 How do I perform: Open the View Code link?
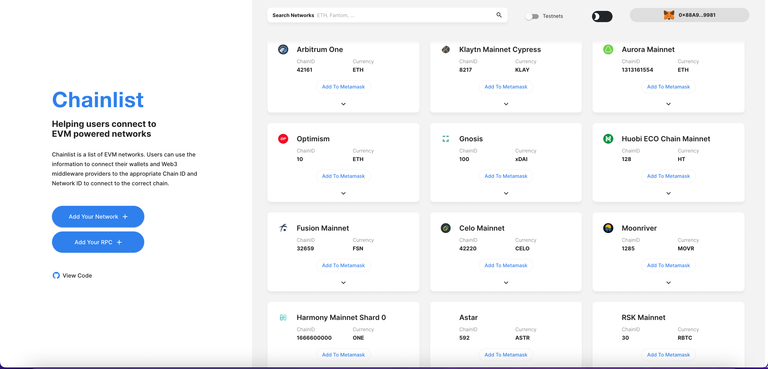click(72, 275)
